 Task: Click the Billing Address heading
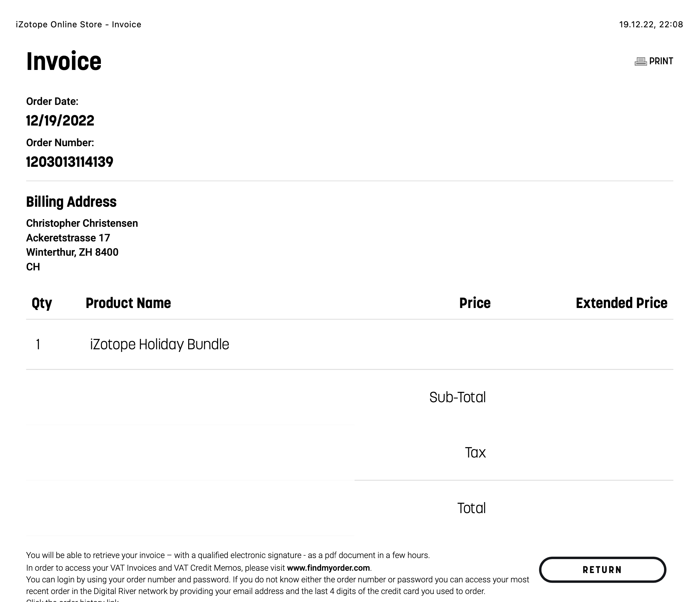[x=71, y=202]
